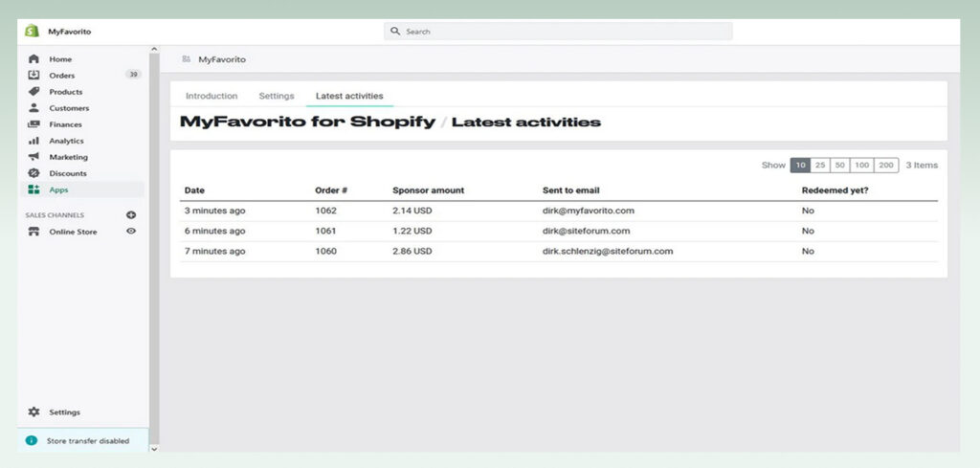The width and height of the screenshot is (980, 468).
Task: Click the Marketing megaphone icon
Action: [33, 157]
